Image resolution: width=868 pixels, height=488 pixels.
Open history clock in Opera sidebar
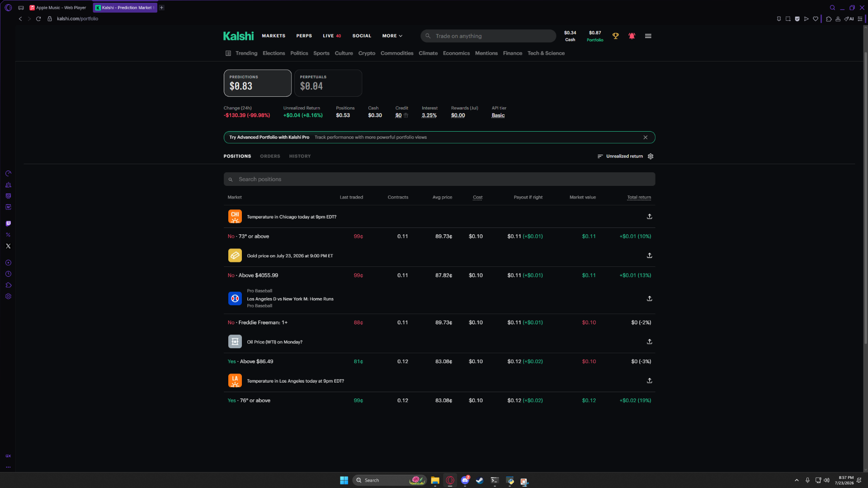(x=8, y=274)
